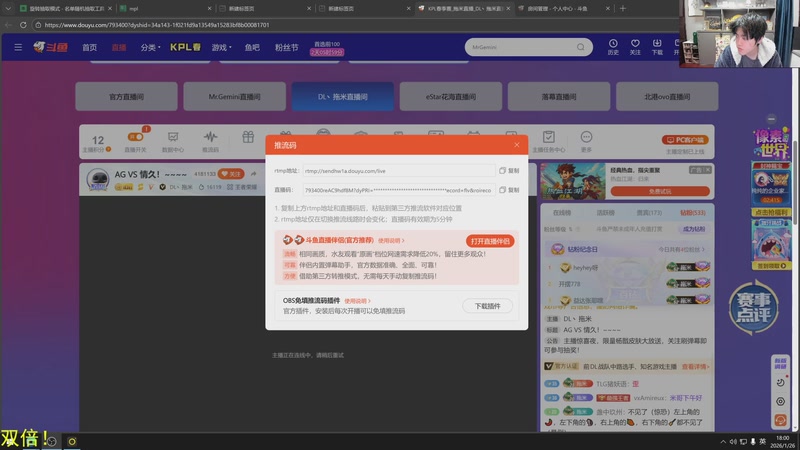Click 点击抢福利 button on side widget
The image size is (800, 450).
coord(771,212)
